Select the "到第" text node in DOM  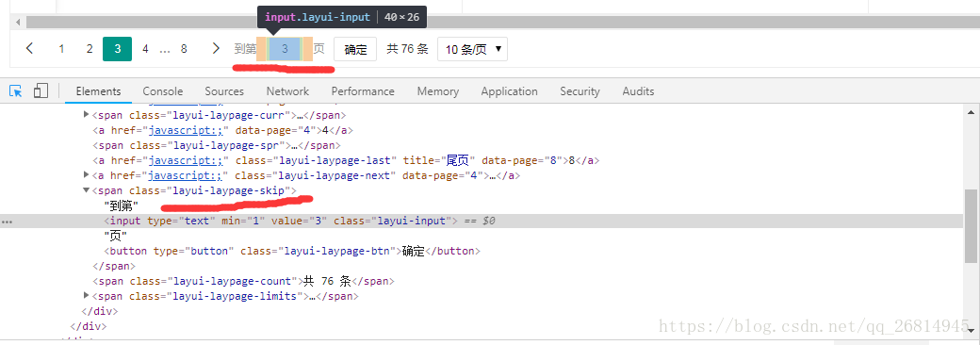point(122,205)
